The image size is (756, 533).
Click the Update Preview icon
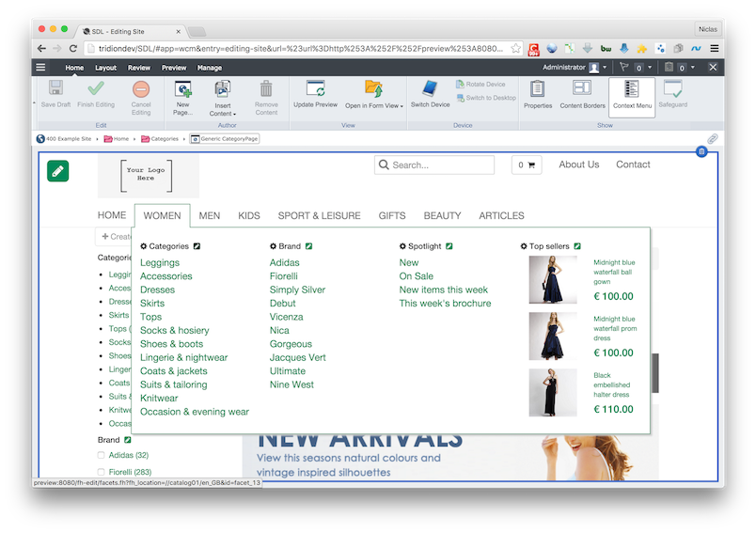coord(315,89)
